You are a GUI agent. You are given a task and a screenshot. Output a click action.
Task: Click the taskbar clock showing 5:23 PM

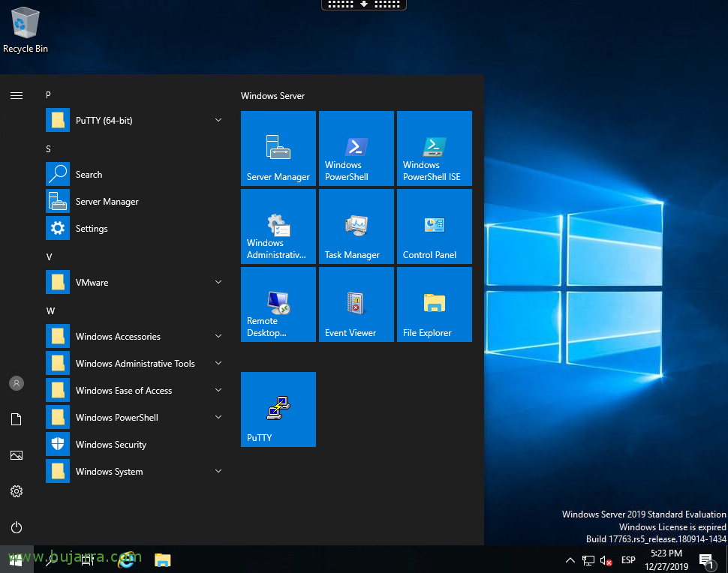[x=666, y=560]
